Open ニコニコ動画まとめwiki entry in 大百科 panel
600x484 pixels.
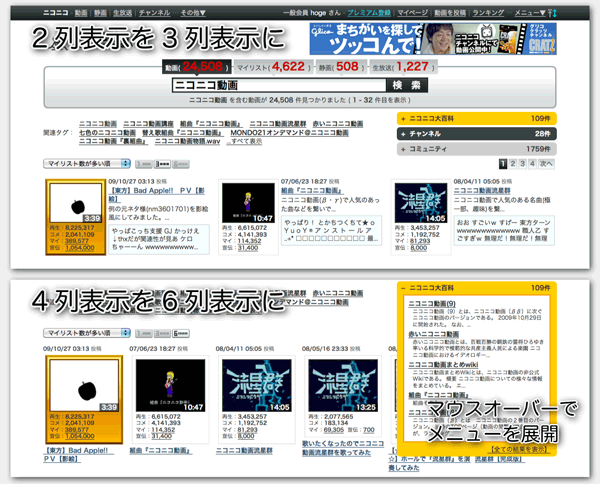(x=443, y=365)
